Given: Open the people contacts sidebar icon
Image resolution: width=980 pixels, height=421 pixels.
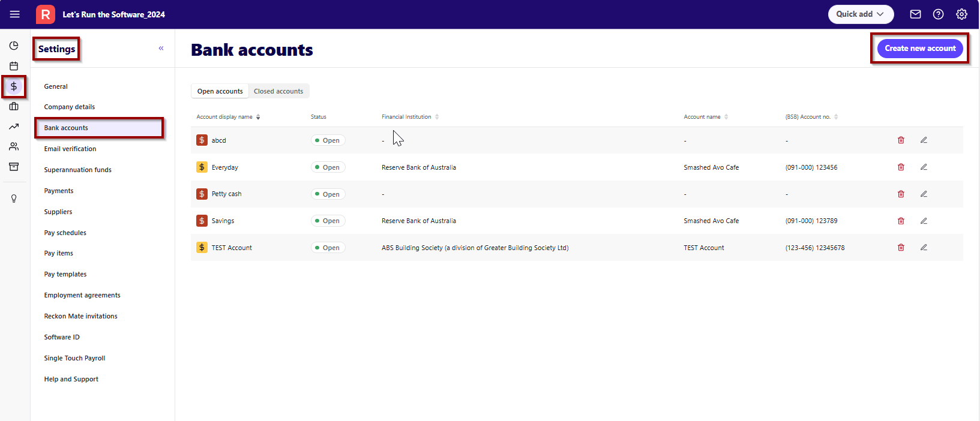Looking at the screenshot, I should 14,146.
